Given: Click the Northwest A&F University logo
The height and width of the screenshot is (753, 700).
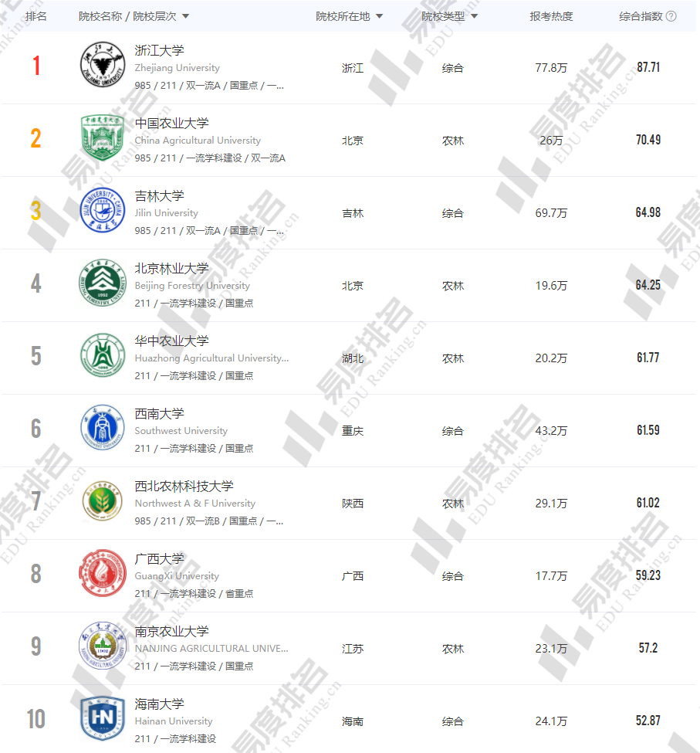Looking at the screenshot, I should [x=103, y=501].
